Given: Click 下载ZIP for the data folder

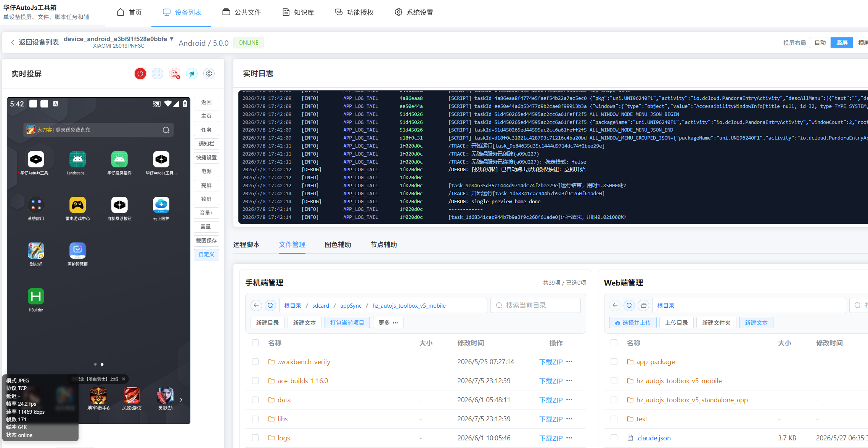Looking at the screenshot, I should click(551, 400).
